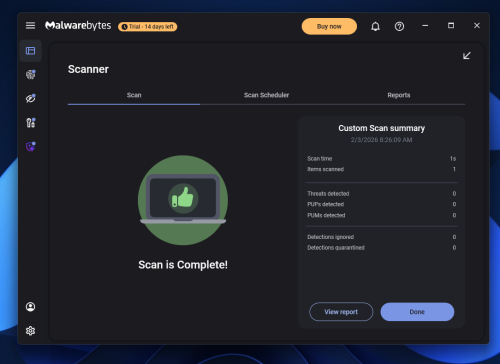Click the Detections ignored row label
The width and height of the screenshot is (500, 364).
330,237
